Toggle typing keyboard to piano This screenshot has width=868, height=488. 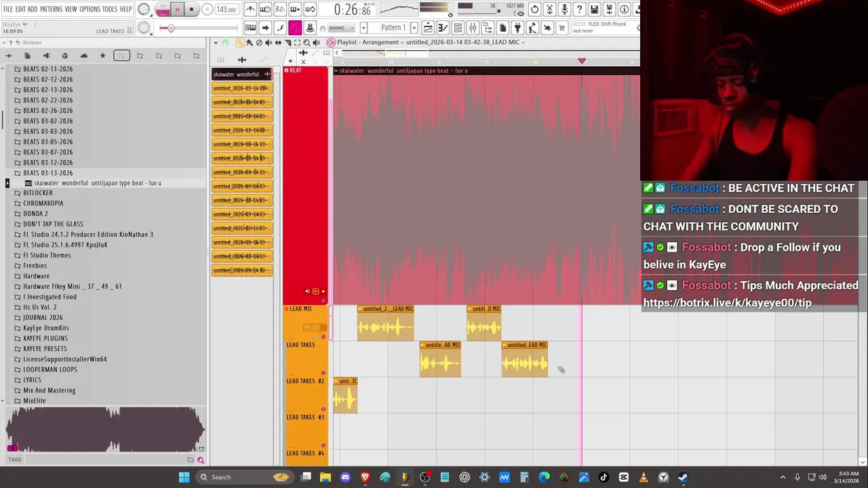(x=251, y=28)
